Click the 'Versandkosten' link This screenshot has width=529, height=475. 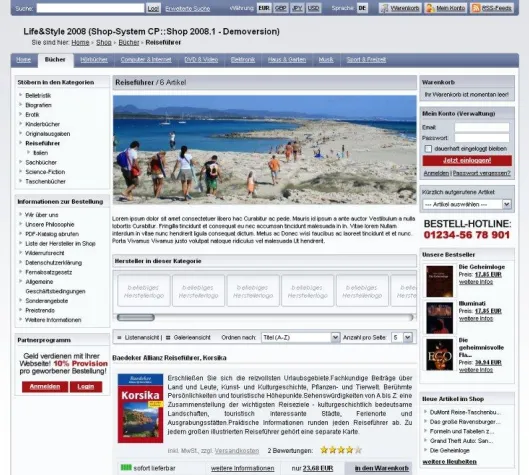(237, 451)
